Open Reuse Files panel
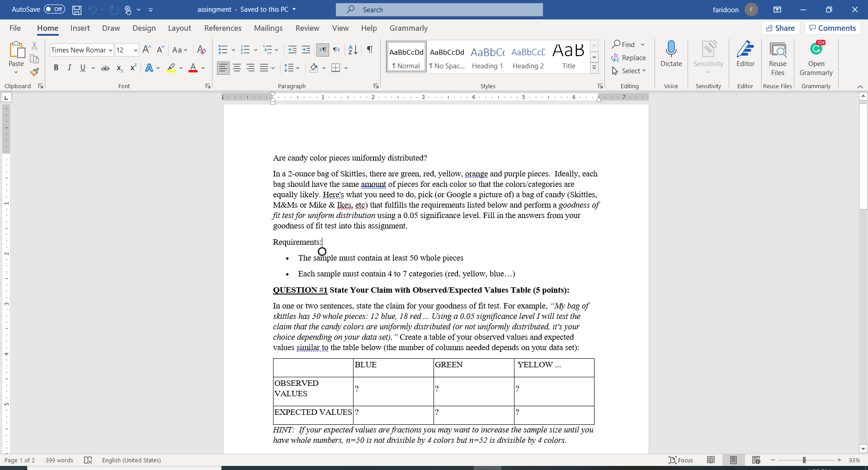 (778, 59)
